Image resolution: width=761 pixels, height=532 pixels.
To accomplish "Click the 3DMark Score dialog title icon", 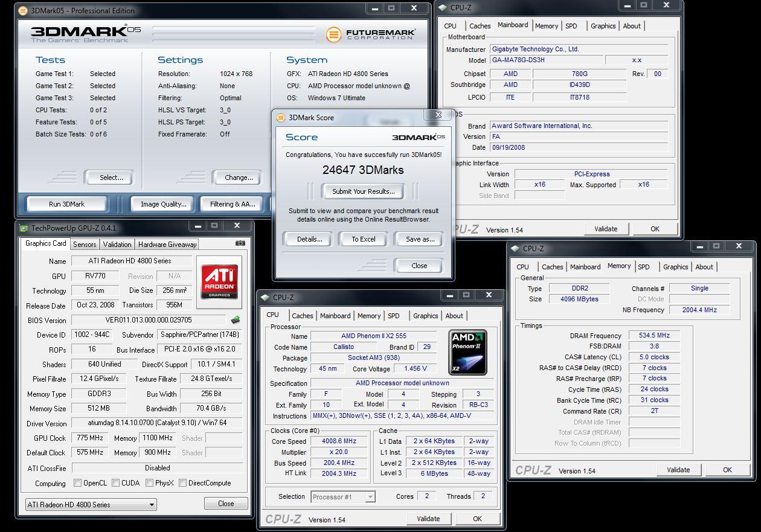I will tap(281, 118).
